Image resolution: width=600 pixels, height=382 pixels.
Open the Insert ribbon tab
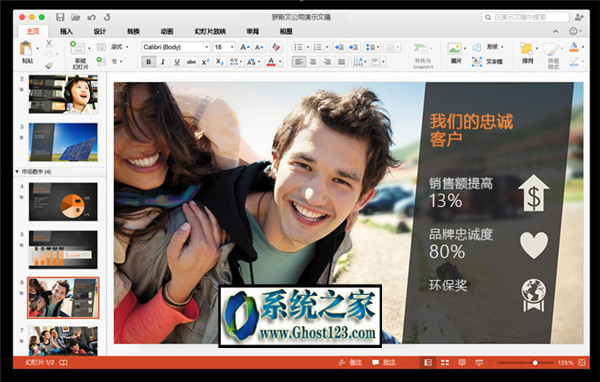click(x=66, y=31)
